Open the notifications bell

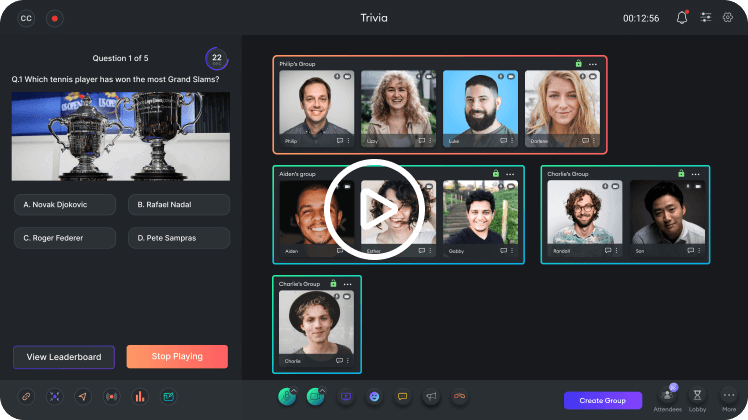coord(682,18)
